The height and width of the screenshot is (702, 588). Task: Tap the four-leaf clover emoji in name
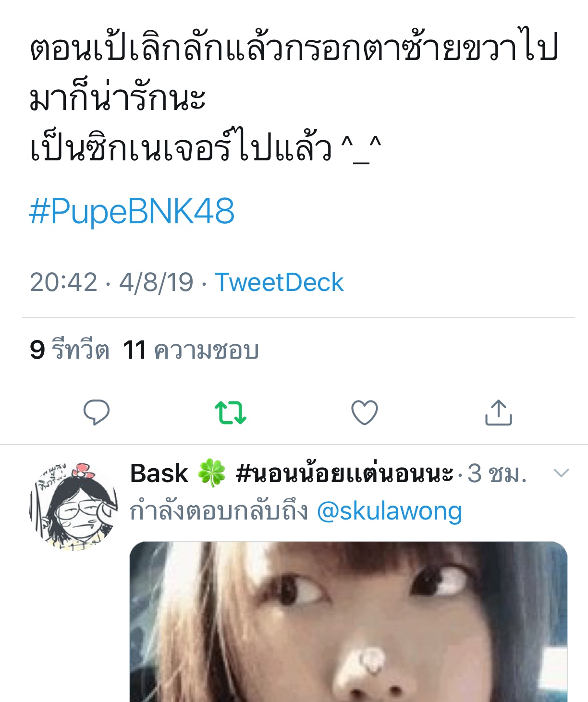(x=211, y=473)
